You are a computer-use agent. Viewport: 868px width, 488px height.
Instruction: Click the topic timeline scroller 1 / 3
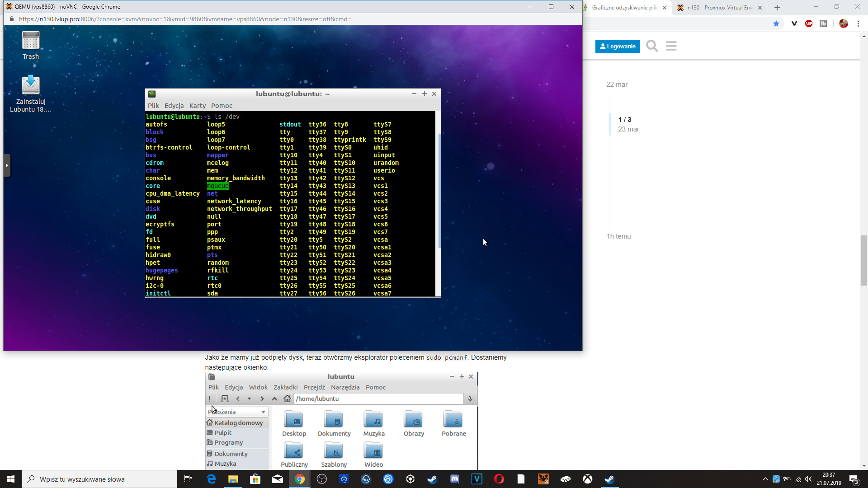pos(624,120)
